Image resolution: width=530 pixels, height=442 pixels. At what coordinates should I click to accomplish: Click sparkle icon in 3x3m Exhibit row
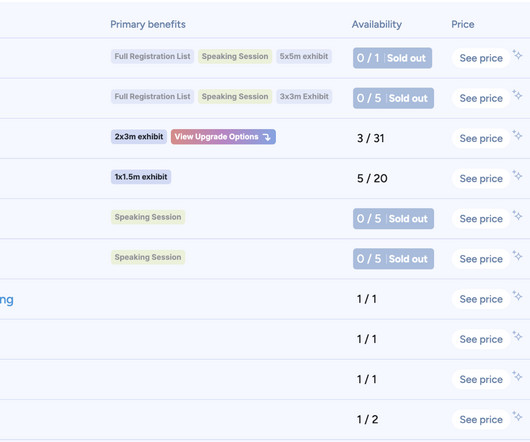[x=517, y=95]
